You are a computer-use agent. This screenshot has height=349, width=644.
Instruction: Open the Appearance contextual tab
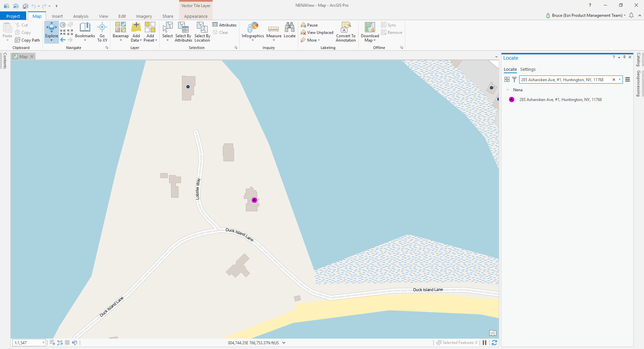tap(196, 16)
